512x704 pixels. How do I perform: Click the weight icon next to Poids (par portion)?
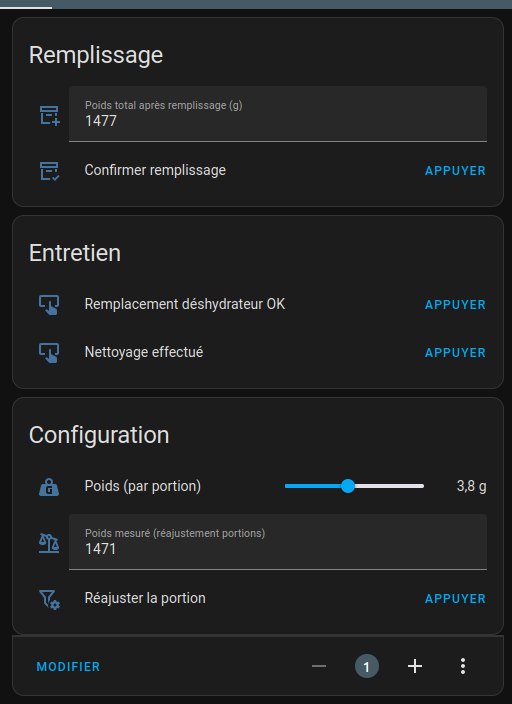(x=49, y=486)
